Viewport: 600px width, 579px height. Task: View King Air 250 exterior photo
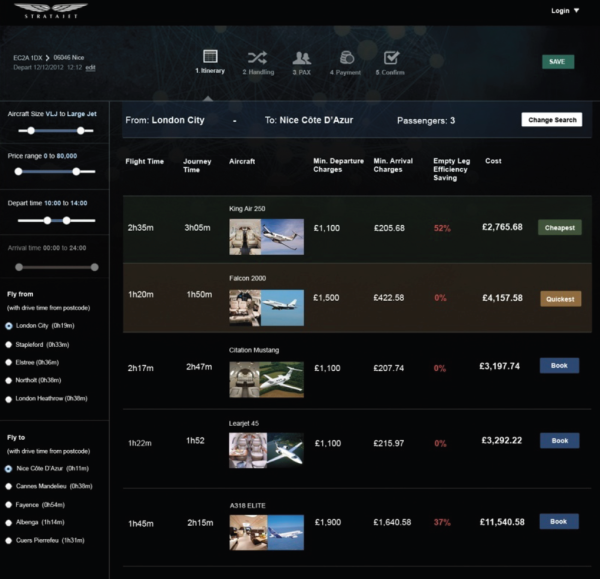[x=282, y=237]
